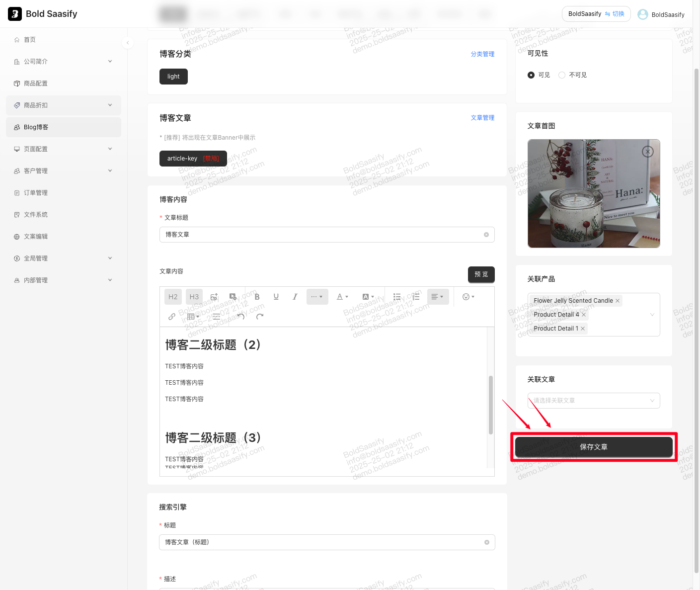This screenshot has height=590, width=700.
Task: Open BoldSaasify user avatar menu
Action: coord(661,14)
